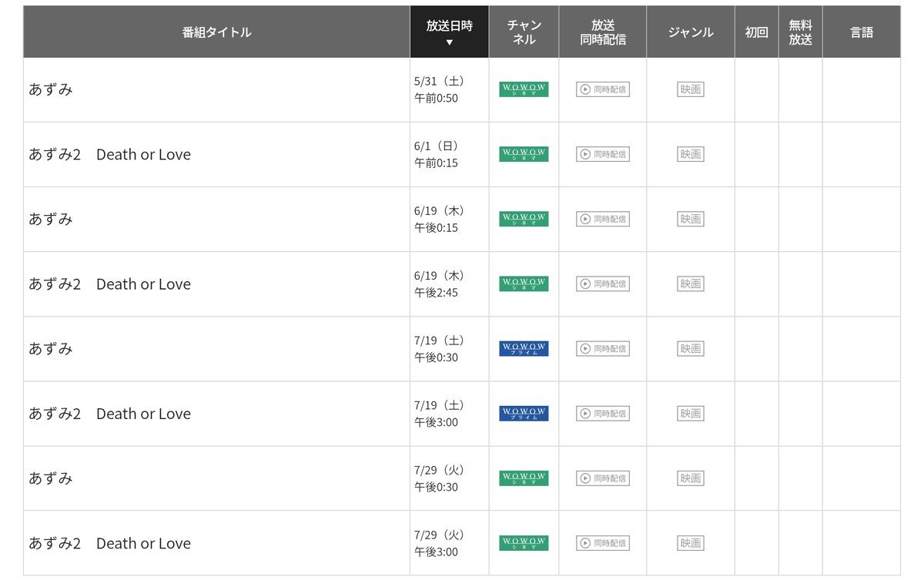Open あずみ airing on 5/31

51,89
